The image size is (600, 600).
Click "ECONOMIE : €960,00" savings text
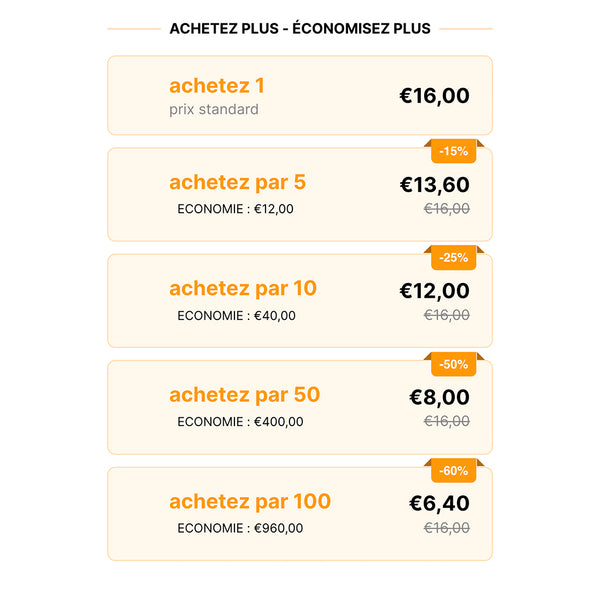tap(240, 528)
